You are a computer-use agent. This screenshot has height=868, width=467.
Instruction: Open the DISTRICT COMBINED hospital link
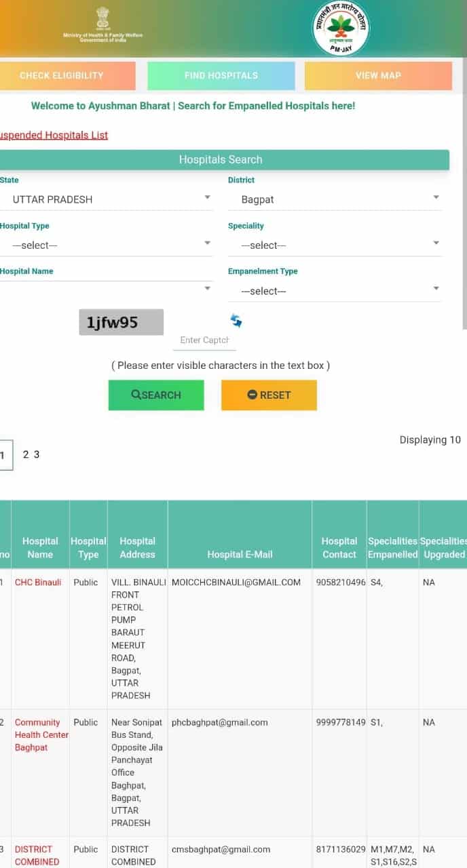(x=37, y=855)
